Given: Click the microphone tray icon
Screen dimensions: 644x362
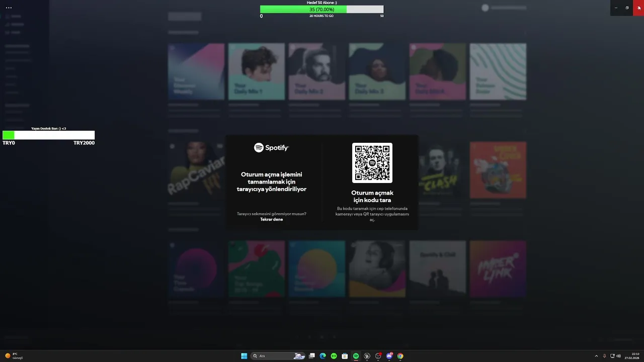Looking at the screenshot, I should point(604,356).
